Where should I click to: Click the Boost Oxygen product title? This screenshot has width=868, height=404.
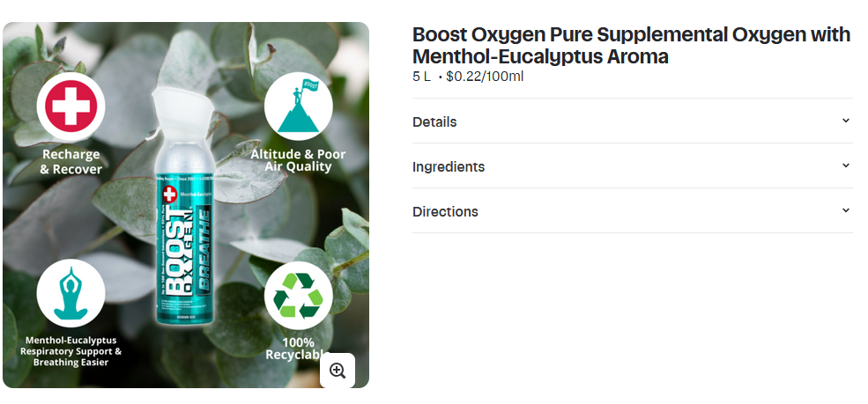[x=631, y=45]
